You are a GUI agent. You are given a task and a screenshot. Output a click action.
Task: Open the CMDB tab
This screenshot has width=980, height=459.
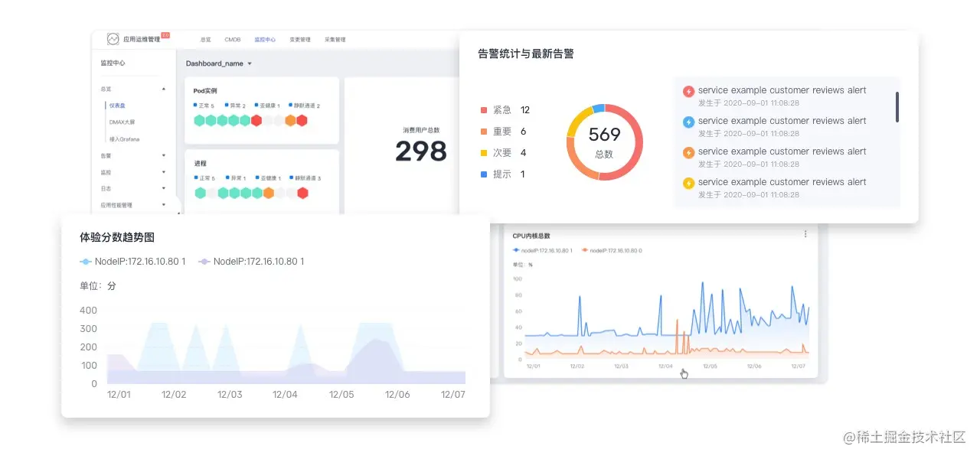233,39
